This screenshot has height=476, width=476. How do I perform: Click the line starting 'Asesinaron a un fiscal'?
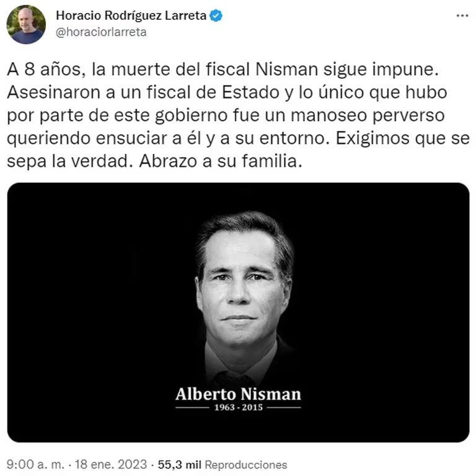227,92
